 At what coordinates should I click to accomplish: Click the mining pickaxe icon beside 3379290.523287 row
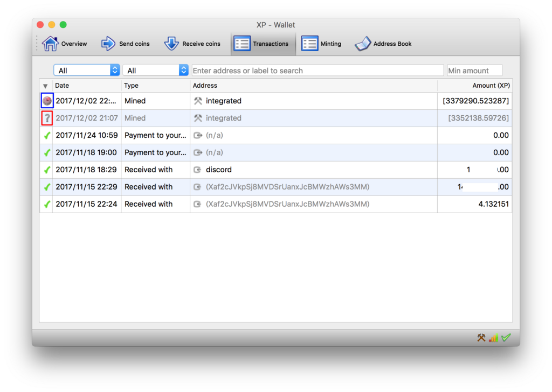198,101
